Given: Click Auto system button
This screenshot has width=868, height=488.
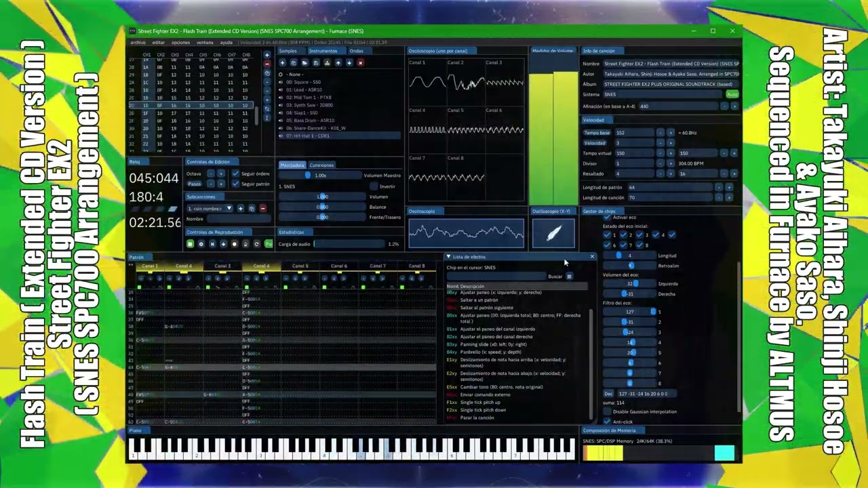Looking at the screenshot, I should pos(732,94).
